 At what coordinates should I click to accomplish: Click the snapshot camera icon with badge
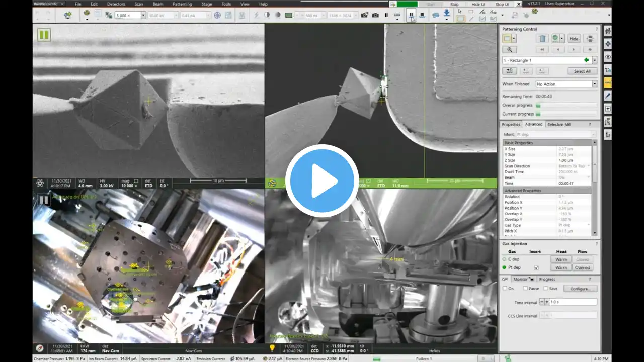[x=365, y=15]
